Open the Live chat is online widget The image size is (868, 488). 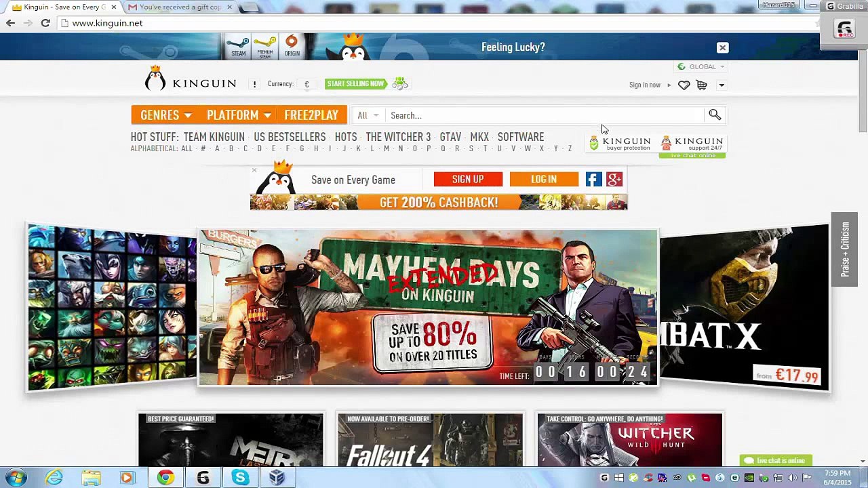click(775, 460)
